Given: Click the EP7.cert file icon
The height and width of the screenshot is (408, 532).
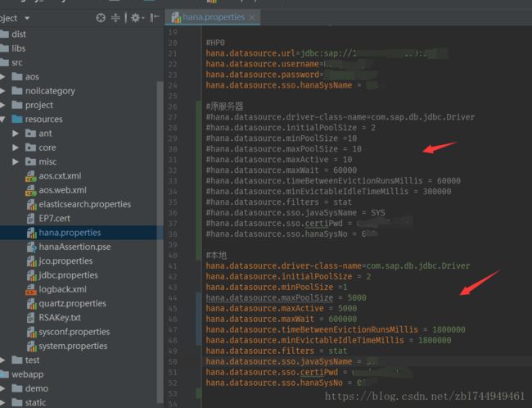Looking at the screenshot, I should pos(31,219).
